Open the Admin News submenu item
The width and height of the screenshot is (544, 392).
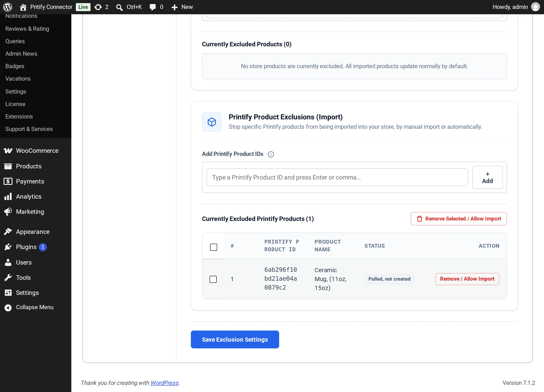(21, 54)
